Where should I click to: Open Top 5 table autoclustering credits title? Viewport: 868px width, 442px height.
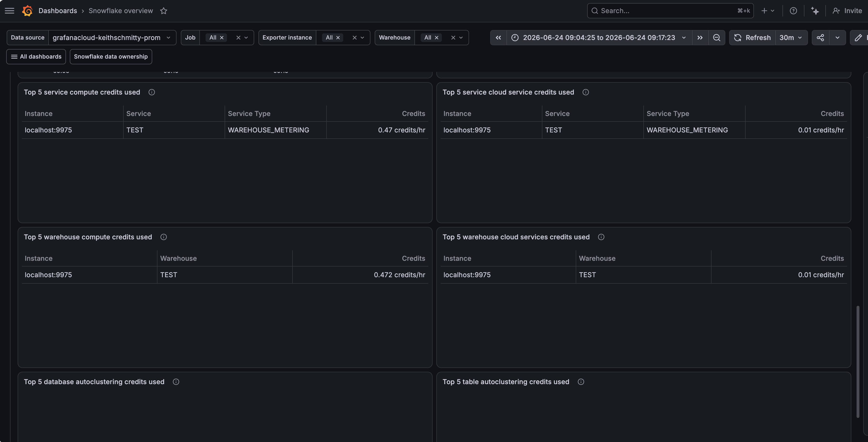coord(506,382)
